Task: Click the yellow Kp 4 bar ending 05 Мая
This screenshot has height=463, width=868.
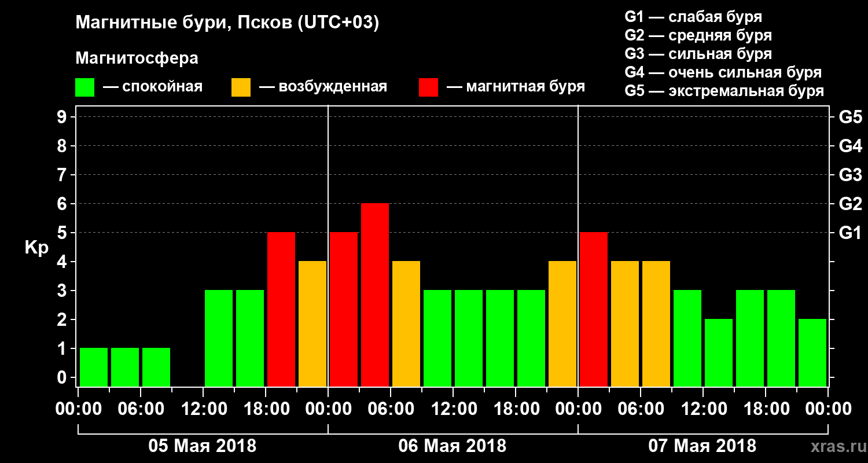Action: 312,324
